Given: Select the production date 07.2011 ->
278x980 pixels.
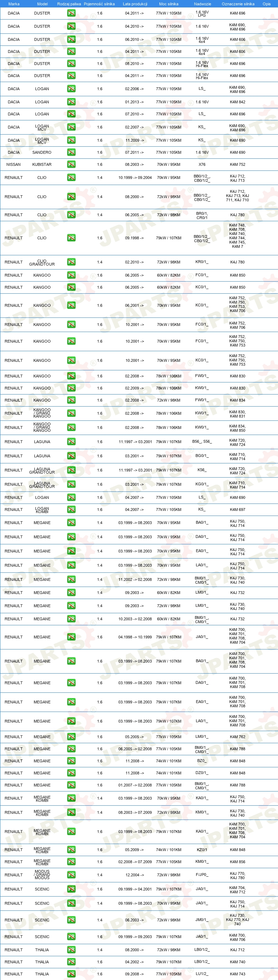Looking at the screenshot, I should coord(134,153).
